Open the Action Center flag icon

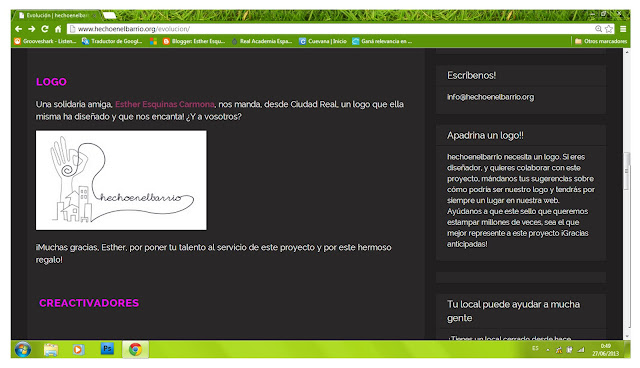tap(569, 350)
